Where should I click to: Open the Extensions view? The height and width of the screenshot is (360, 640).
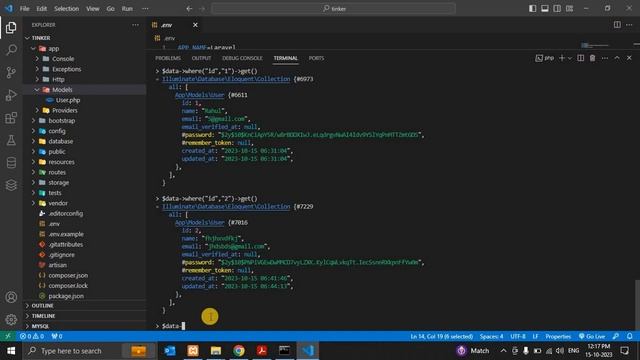click(x=11, y=118)
